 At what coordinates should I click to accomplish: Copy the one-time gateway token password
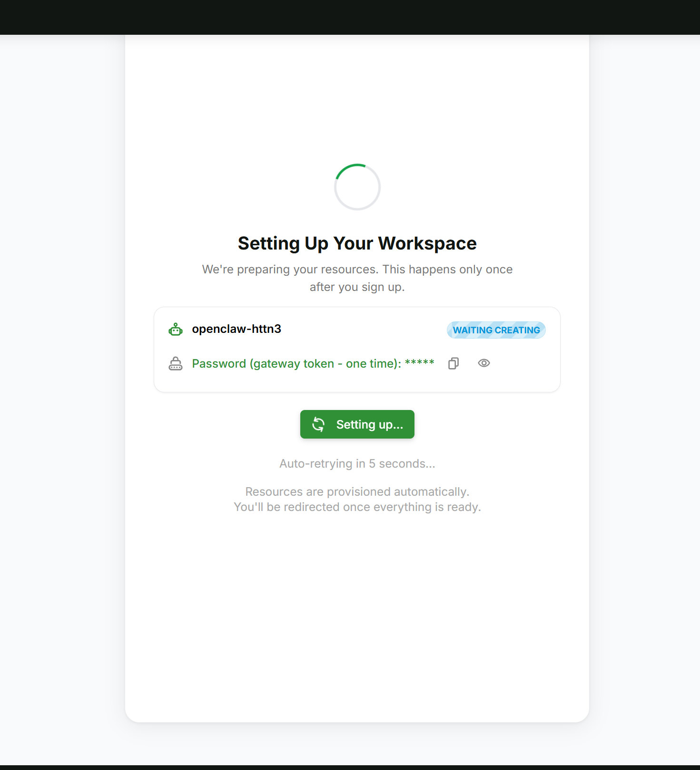(x=454, y=363)
